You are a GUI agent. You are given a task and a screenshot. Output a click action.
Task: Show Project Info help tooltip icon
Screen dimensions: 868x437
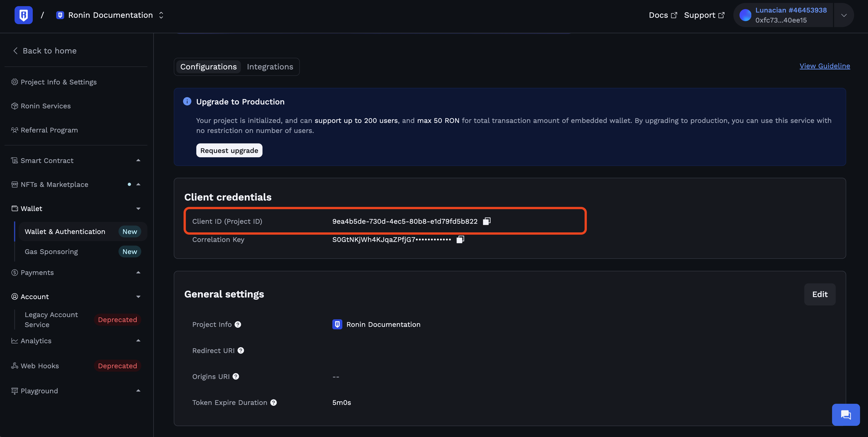click(x=238, y=324)
